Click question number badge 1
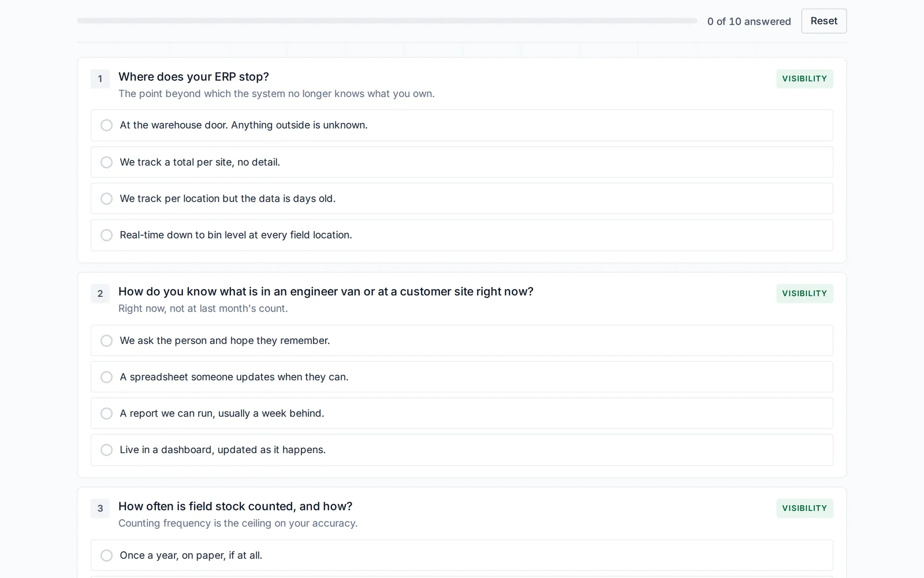 point(100,79)
